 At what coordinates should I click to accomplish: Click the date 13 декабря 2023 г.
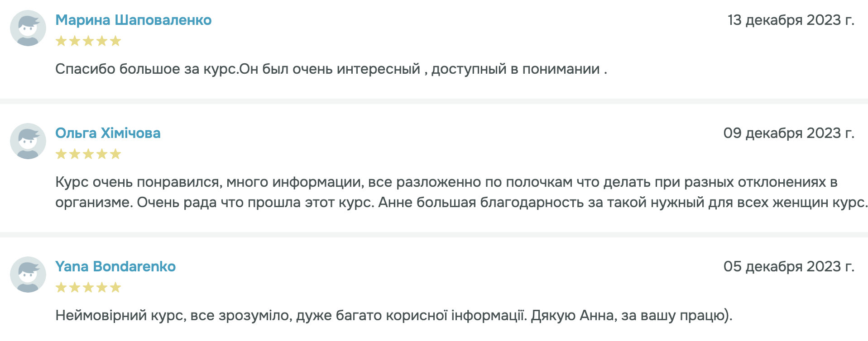pyautogui.click(x=791, y=20)
